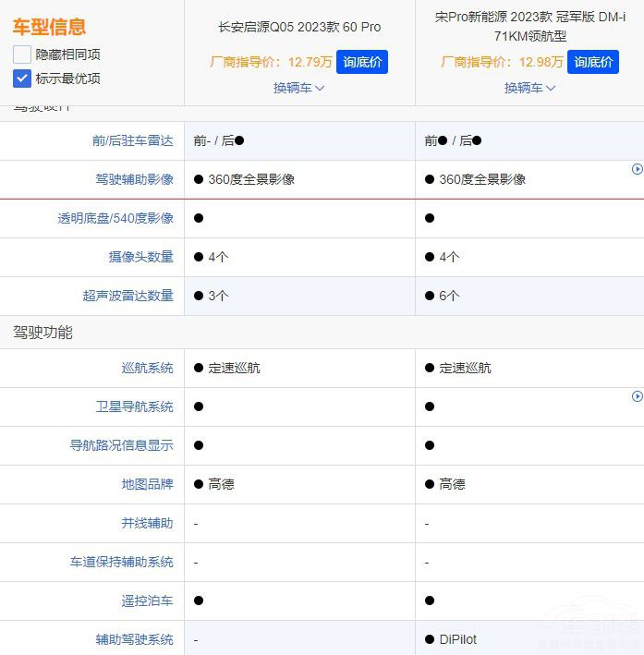The height and width of the screenshot is (655, 644).
Task: Click the 车道保持辅助系统 row label
Action: [121, 562]
